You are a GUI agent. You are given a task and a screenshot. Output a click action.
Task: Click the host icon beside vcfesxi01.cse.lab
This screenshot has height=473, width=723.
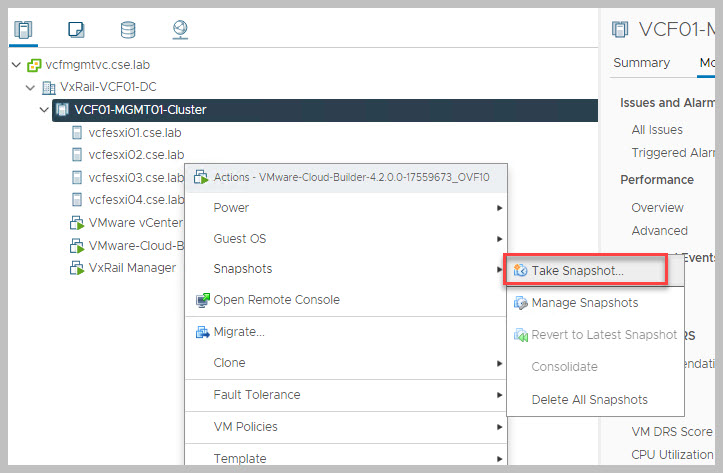coord(77,133)
